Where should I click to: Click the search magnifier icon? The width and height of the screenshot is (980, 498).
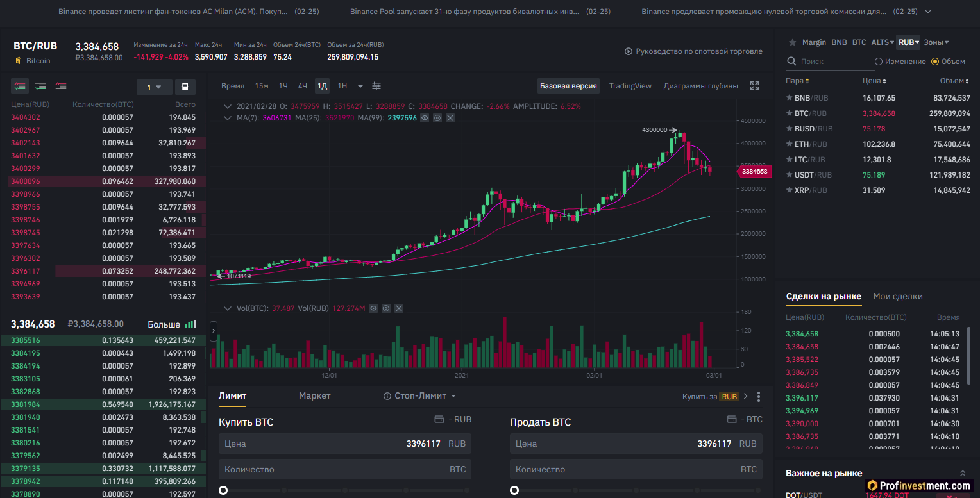click(x=792, y=62)
